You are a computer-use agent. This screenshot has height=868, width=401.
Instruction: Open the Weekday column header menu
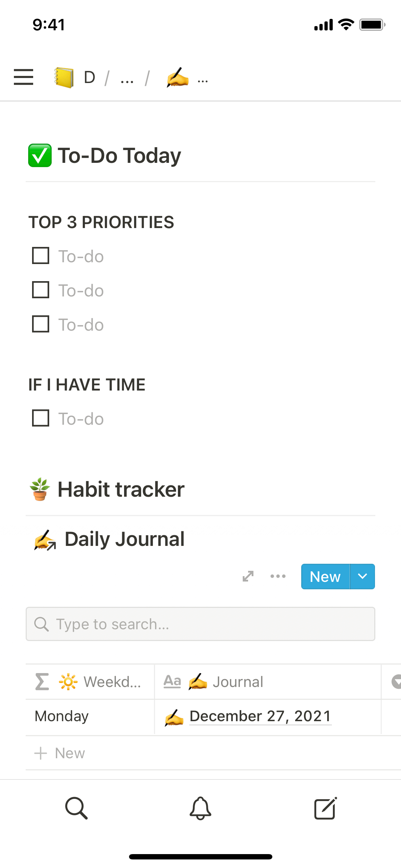pyautogui.click(x=90, y=682)
